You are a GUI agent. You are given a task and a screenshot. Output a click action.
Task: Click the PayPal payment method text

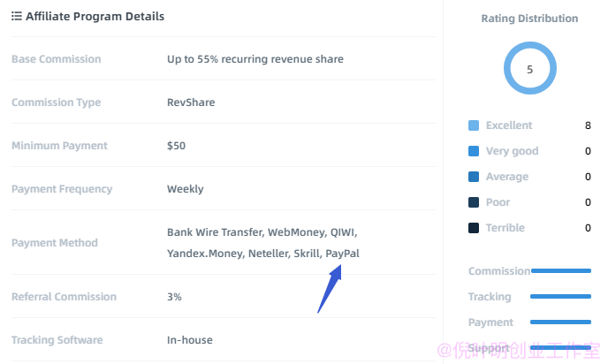pos(342,254)
